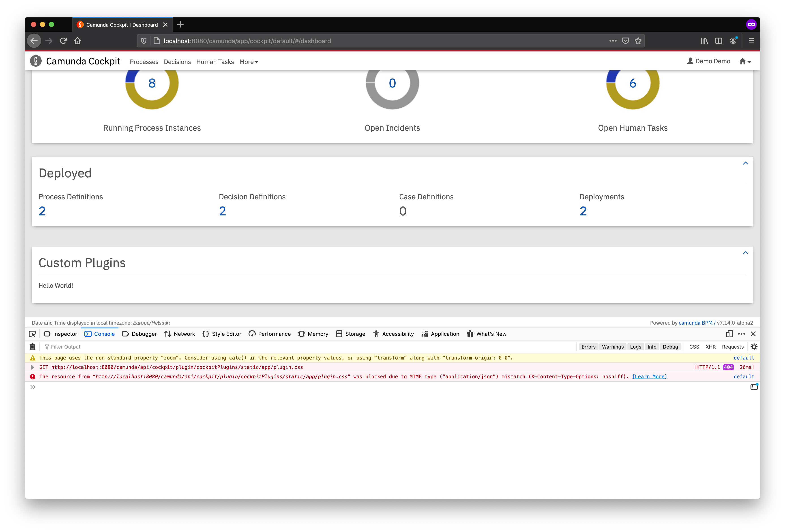This screenshot has height=532, width=785.
Task: Toggle the Logs console filter
Action: (635, 347)
